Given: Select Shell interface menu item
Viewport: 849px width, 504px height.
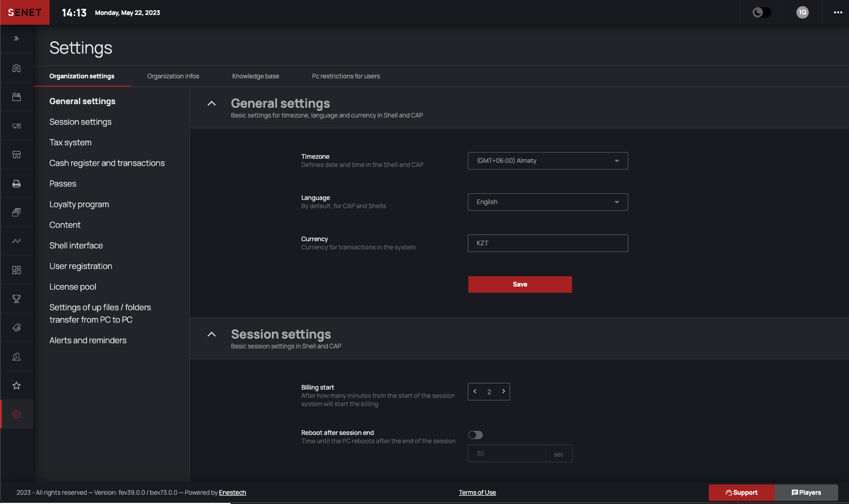Looking at the screenshot, I should coord(76,246).
